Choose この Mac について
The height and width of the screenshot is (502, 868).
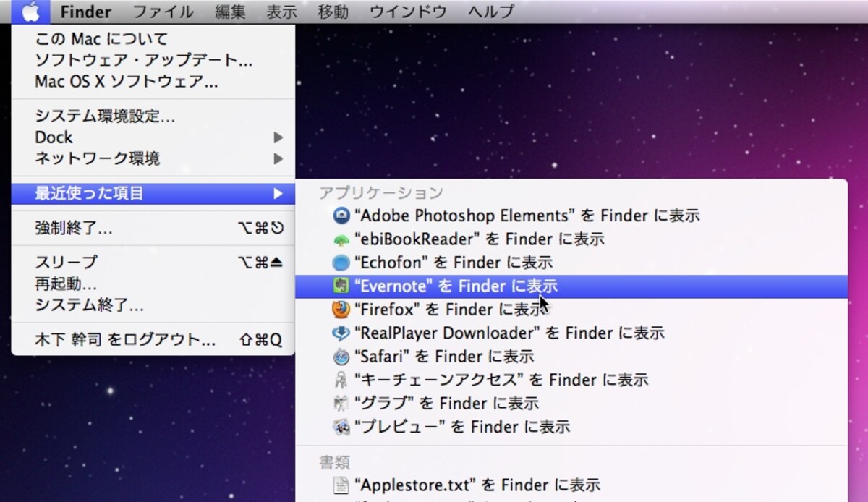pyautogui.click(x=153, y=39)
